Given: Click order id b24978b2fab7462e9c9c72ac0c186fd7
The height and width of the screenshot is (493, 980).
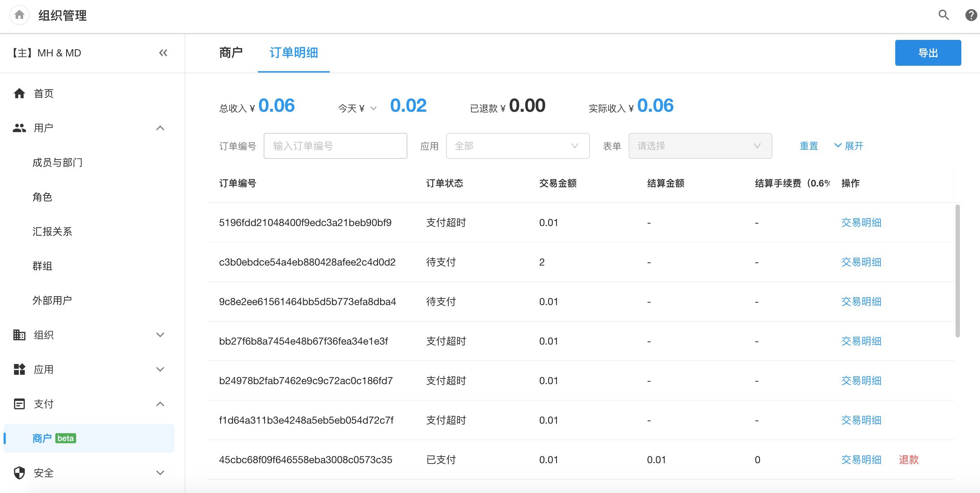Looking at the screenshot, I should [x=305, y=381].
